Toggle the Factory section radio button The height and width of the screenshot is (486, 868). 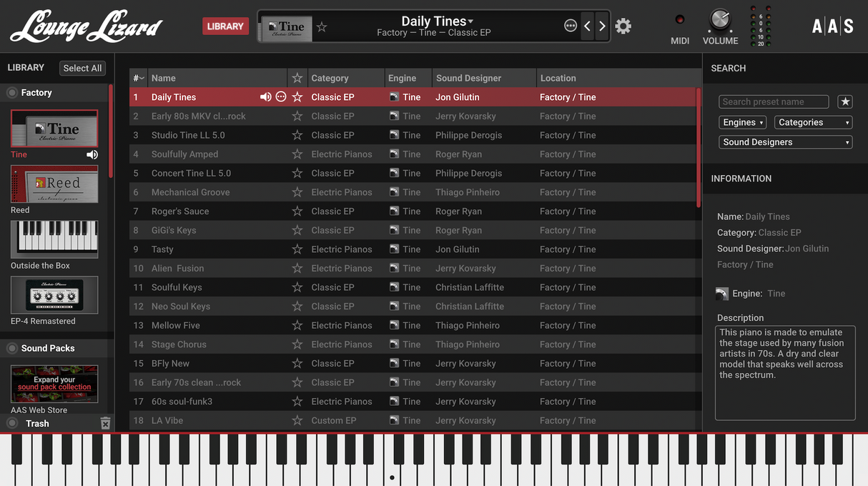(x=12, y=93)
